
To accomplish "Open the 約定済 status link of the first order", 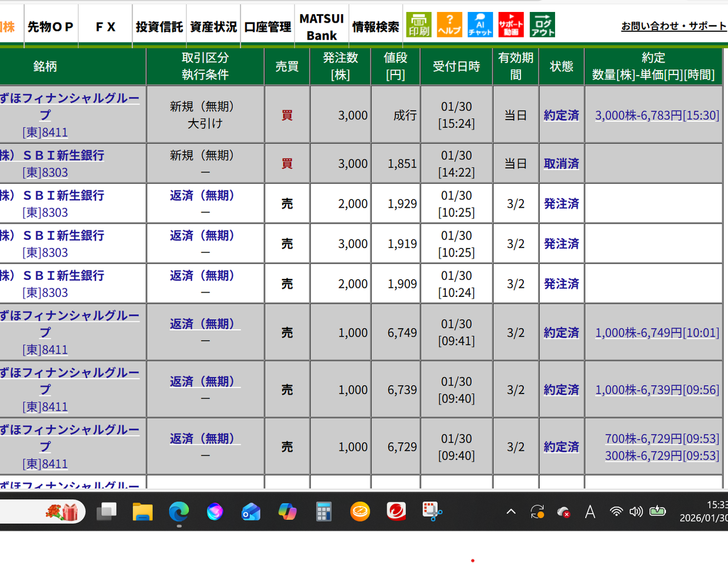I will tap(561, 115).
